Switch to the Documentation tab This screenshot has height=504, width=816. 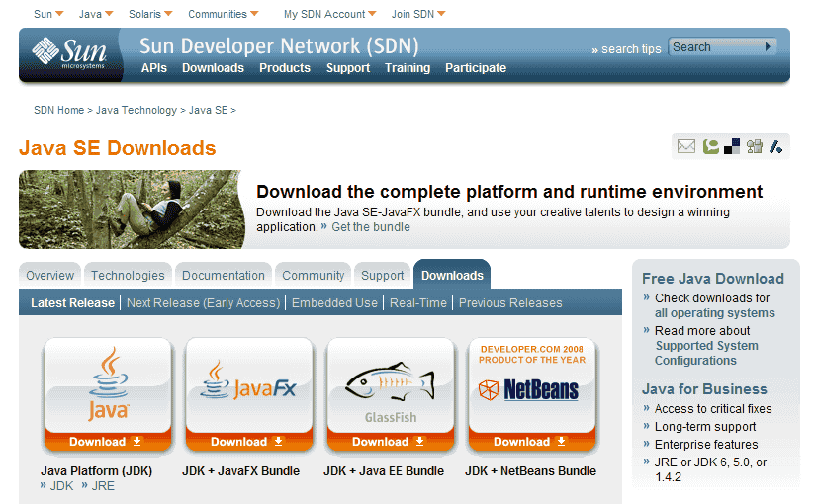pos(224,276)
